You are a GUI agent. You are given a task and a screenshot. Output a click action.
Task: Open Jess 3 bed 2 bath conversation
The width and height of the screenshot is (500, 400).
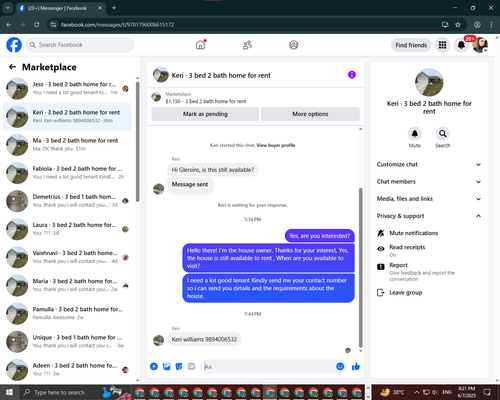pyautogui.click(x=67, y=89)
